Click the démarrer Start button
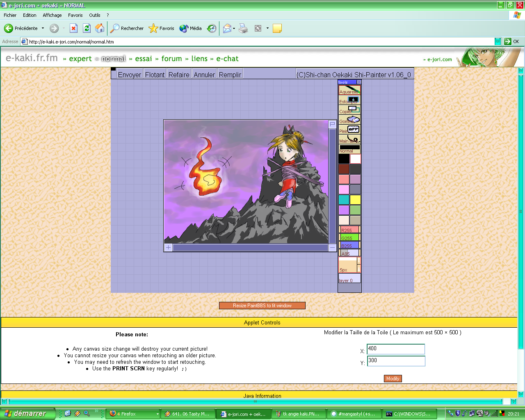This screenshot has height=420, width=525. (x=27, y=413)
